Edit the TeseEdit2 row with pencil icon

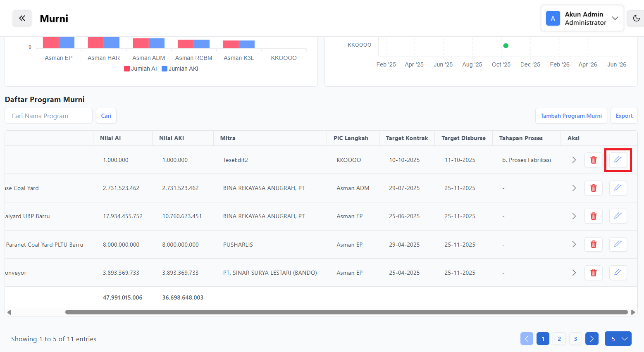618,160
